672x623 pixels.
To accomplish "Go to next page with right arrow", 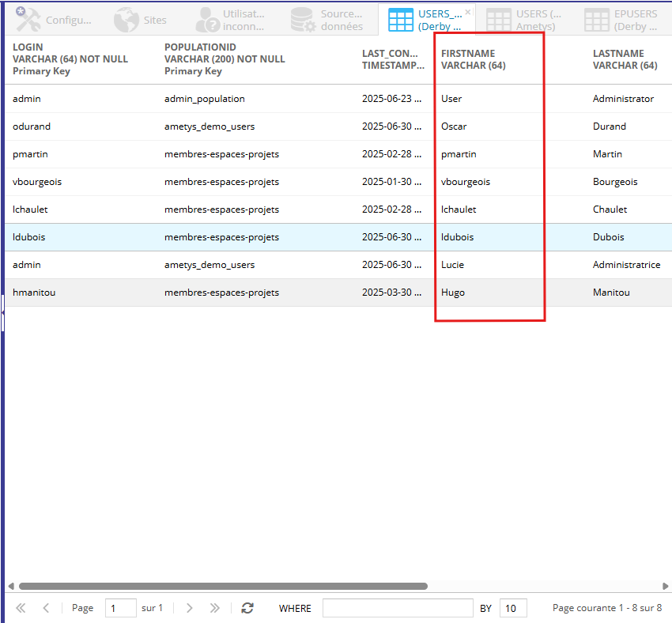I will 189,608.
